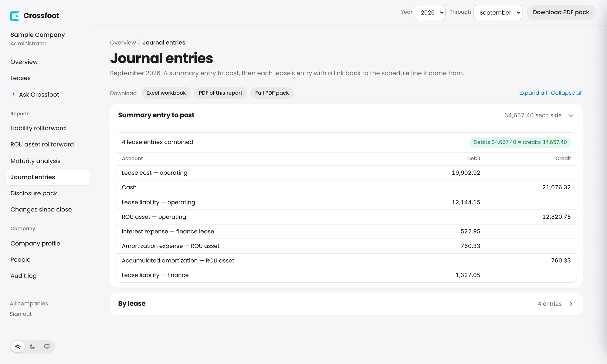Screen dimensions: 607x364
Task: Click the Sample Company name
Action: click(38, 35)
